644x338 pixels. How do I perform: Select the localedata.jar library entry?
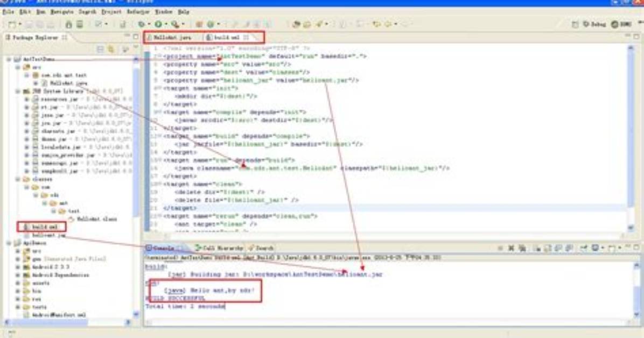57,147
